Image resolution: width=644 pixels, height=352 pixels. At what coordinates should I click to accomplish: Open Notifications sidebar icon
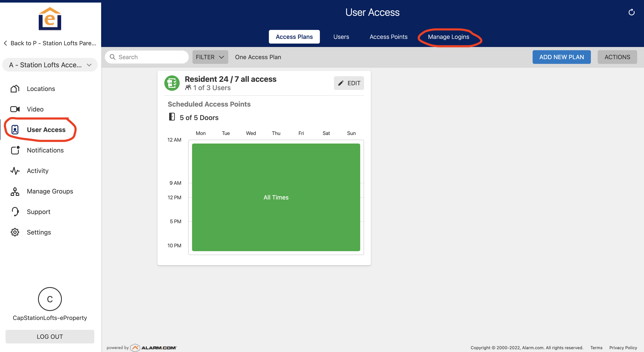pyautogui.click(x=15, y=150)
